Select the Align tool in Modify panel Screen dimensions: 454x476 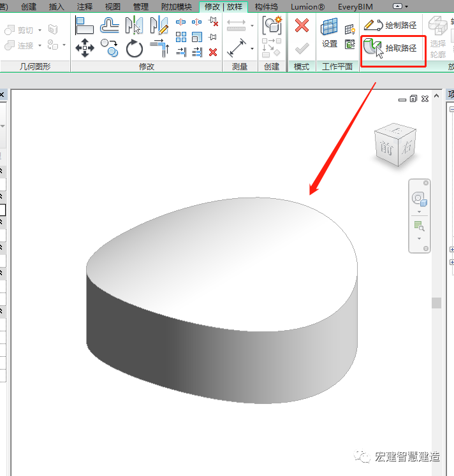tap(84, 25)
